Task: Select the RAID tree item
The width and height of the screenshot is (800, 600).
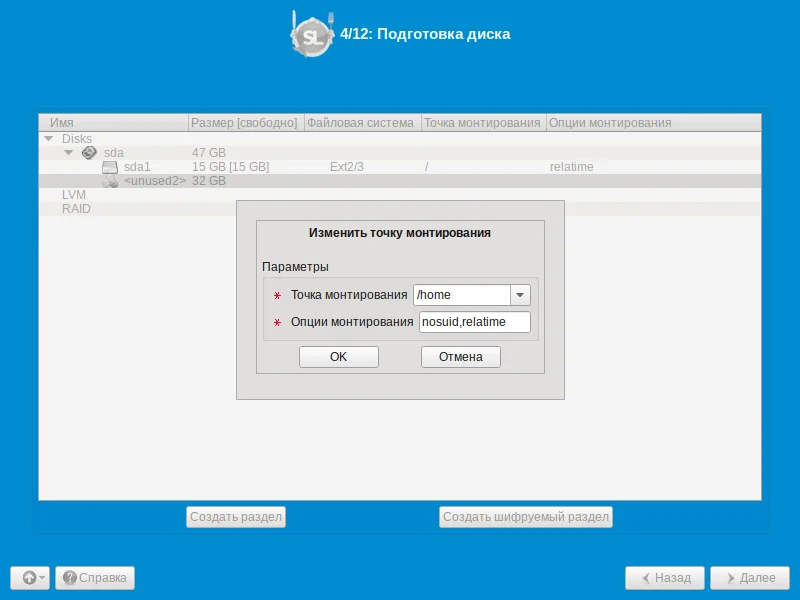Action: click(x=76, y=209)
